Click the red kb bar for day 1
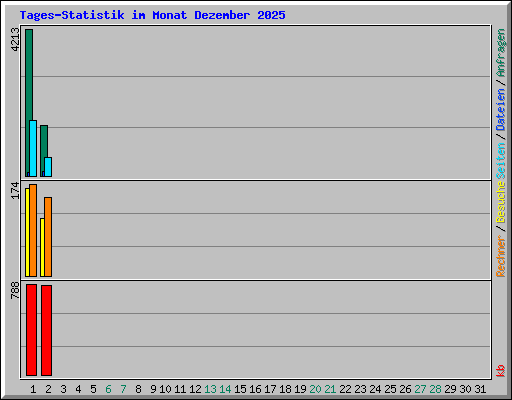The width and height of the screenshot is (512, 400). tap(31, 330)
